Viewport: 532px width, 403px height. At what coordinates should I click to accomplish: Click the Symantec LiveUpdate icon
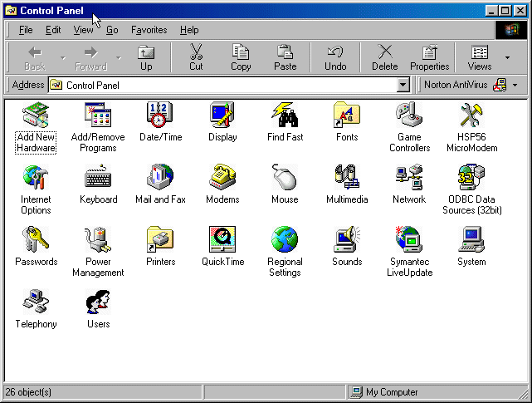pyautogui.click(x=409, y=239)
